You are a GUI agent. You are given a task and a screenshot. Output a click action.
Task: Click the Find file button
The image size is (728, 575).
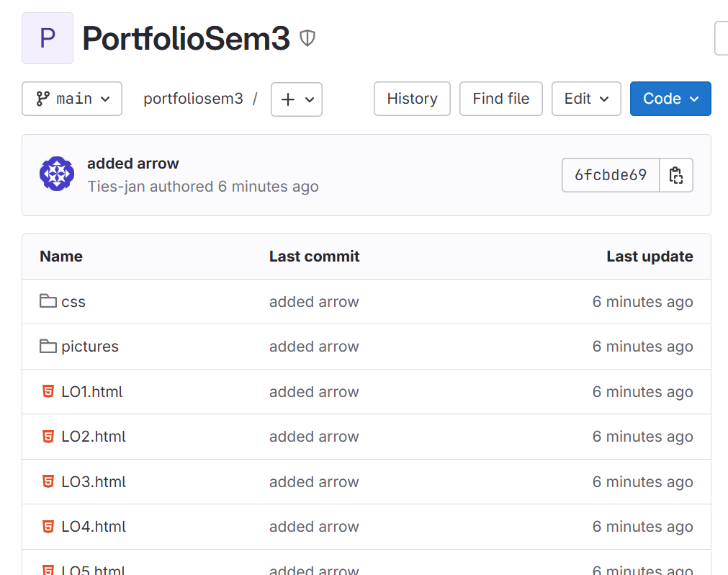(500, 99)
